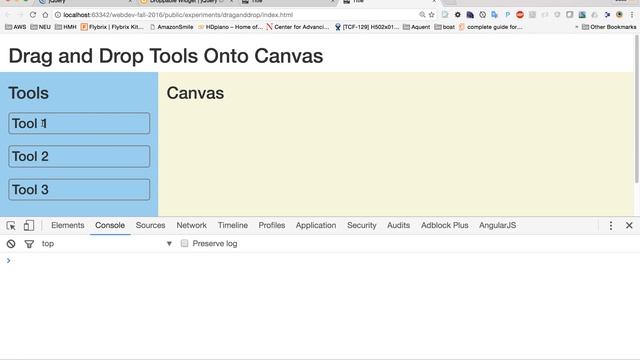Click the Tool 2 box
This screenshot has width=640, height=360.
point(79,156)
